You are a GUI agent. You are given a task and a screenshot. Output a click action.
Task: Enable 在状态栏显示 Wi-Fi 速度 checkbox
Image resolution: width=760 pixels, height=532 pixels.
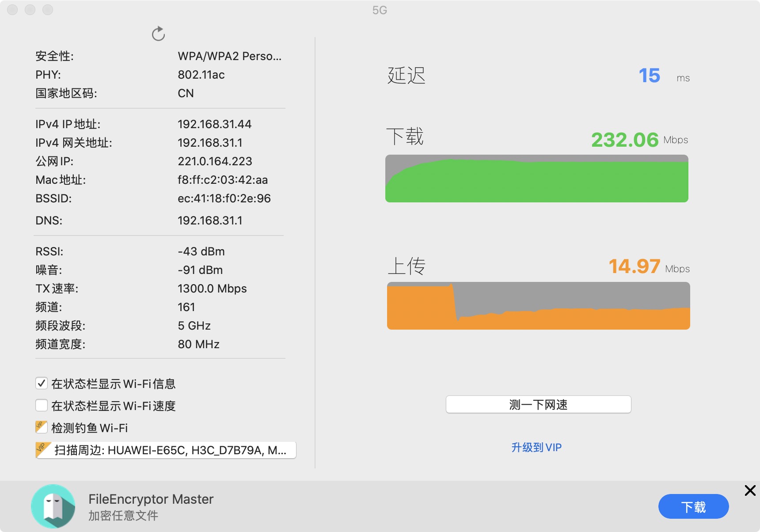[42, 405]
